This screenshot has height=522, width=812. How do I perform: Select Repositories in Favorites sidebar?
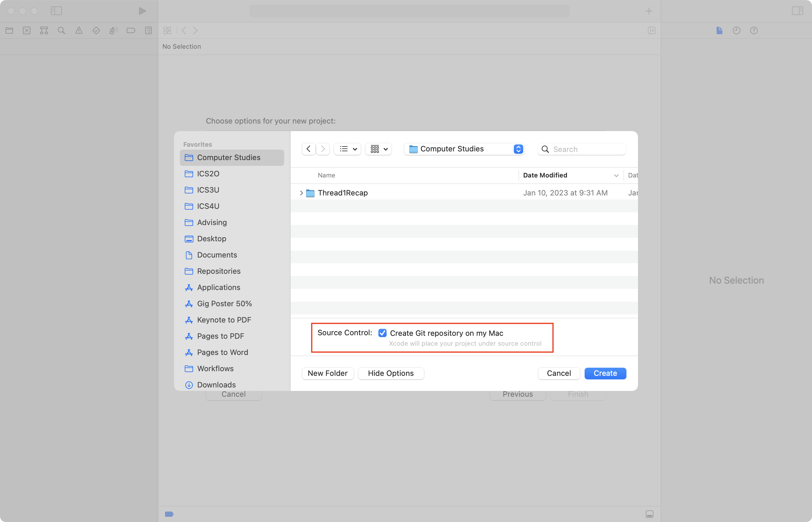(219, 271)
